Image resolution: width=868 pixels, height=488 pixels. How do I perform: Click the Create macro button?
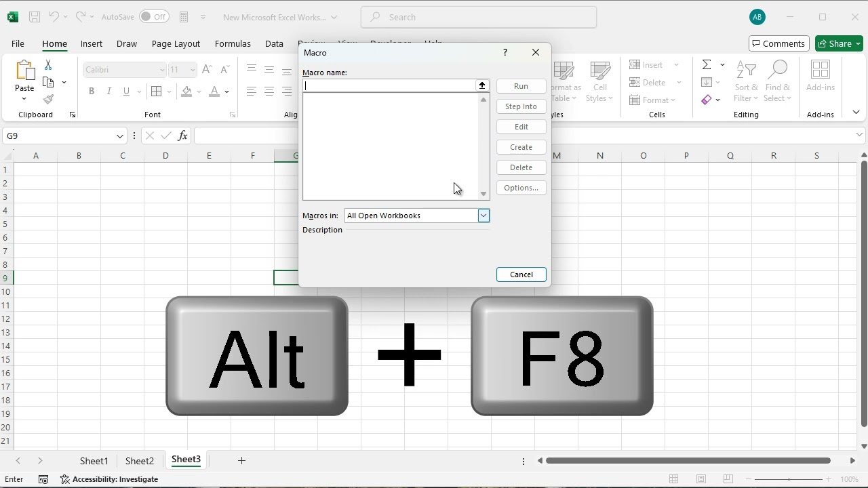tap(521, 147)
